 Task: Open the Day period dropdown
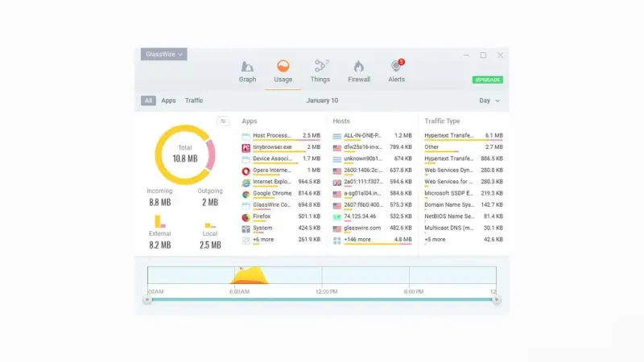click(x=489, y=101)
